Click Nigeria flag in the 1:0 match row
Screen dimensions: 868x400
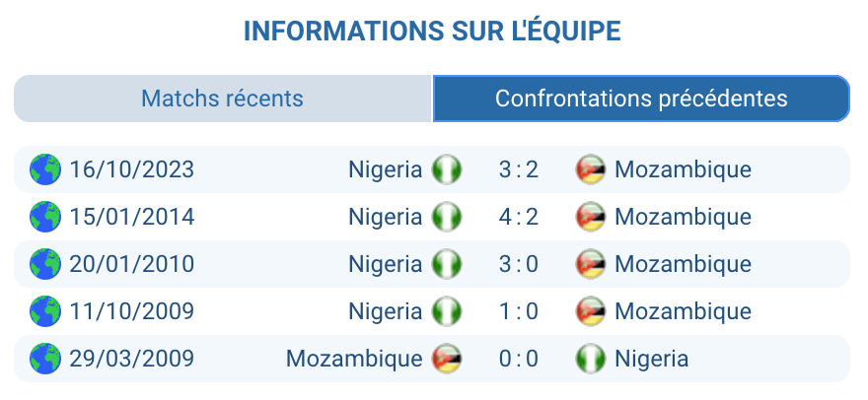(447, 311)
